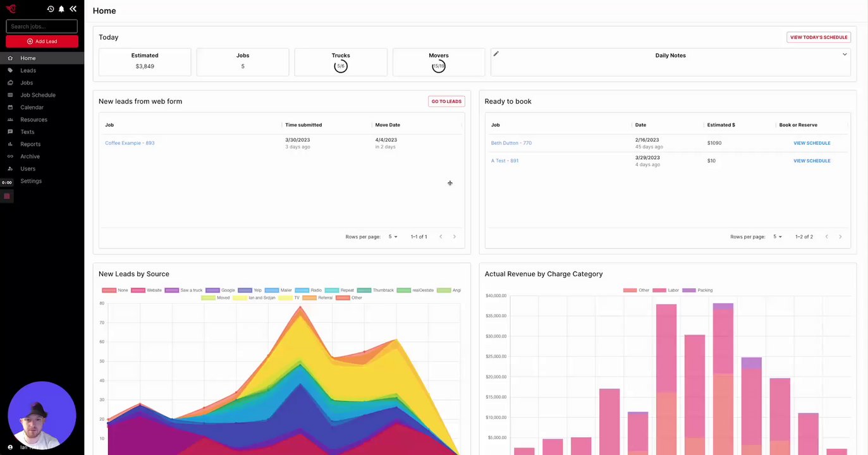
Task: Focus the Search jobs input field
Action: click(x=42, y=27)
